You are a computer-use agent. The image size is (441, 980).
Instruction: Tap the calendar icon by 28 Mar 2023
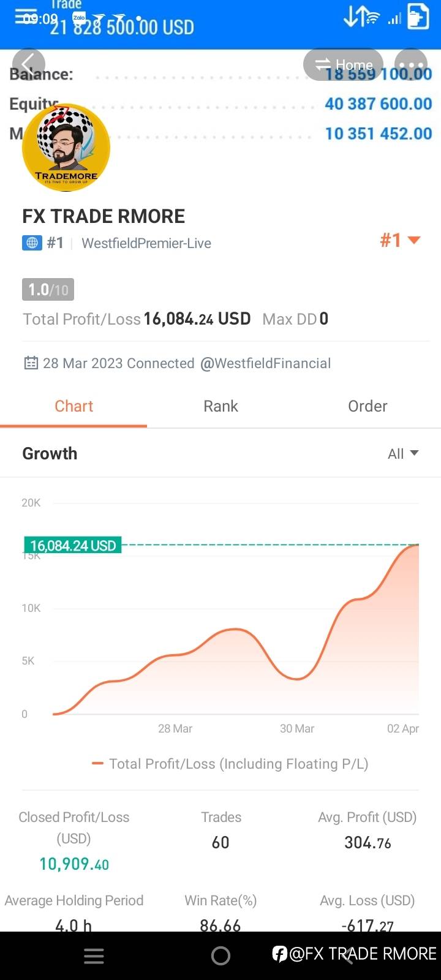pyautogui.click(x=31, y=363)
